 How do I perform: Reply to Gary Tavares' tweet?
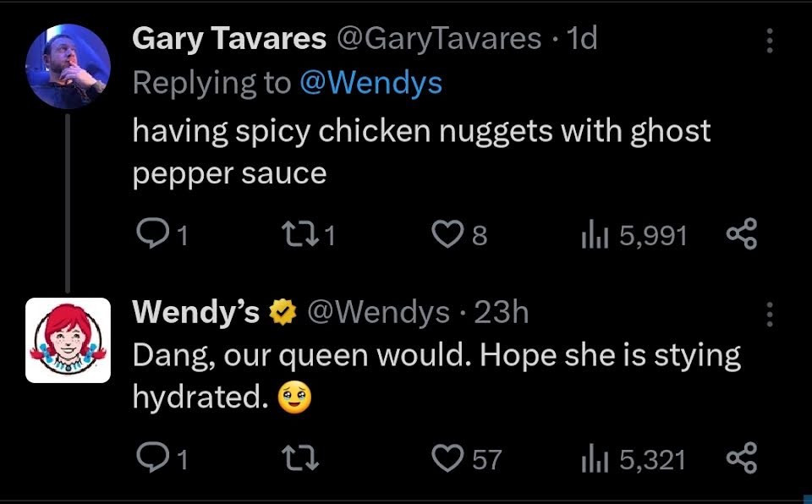[152, 234]
